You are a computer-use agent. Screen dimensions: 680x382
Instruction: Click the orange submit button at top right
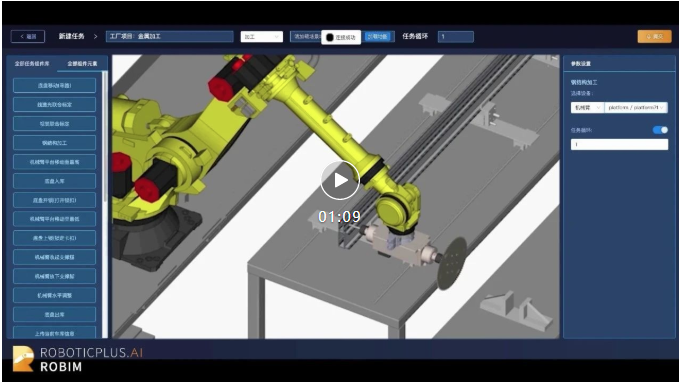(x=654, y=36)
